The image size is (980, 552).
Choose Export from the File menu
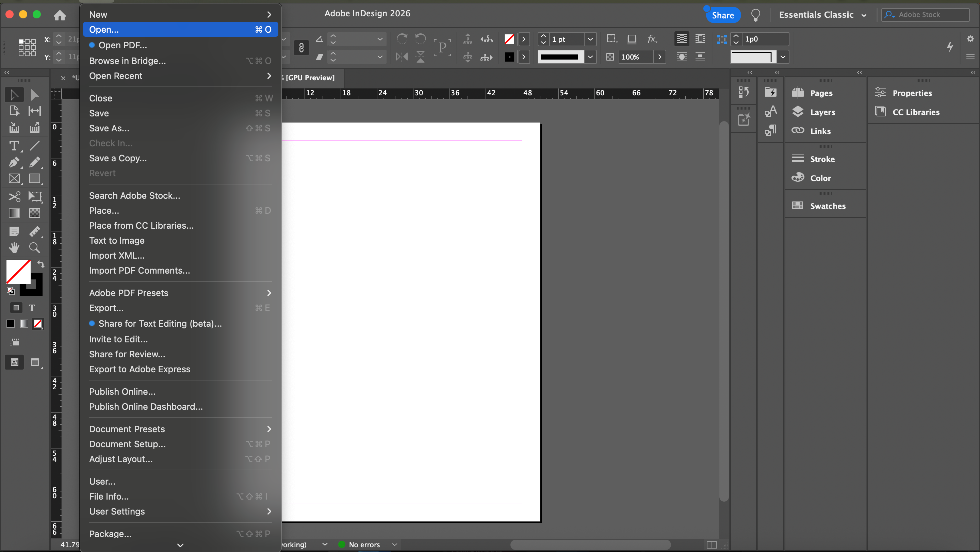click(x=106, y=308)
